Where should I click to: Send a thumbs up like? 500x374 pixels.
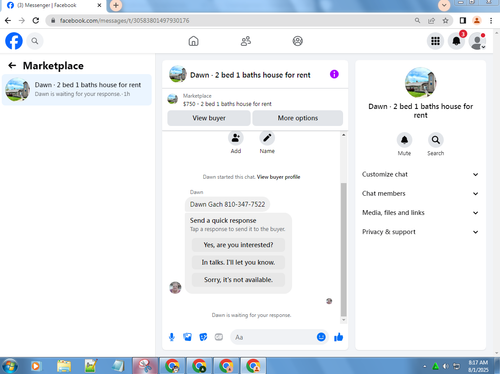click(x=338, y=337)
